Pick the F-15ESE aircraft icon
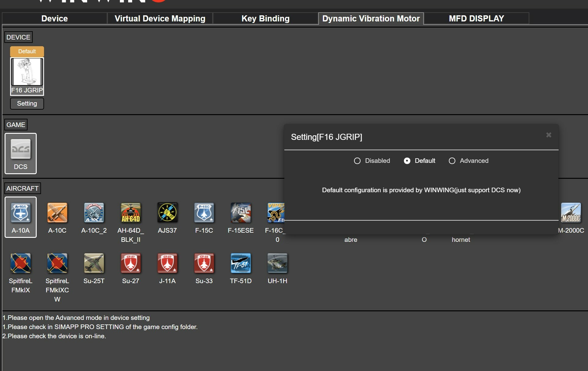This screenshot has height=371, width=588. [x=241, y=212]
